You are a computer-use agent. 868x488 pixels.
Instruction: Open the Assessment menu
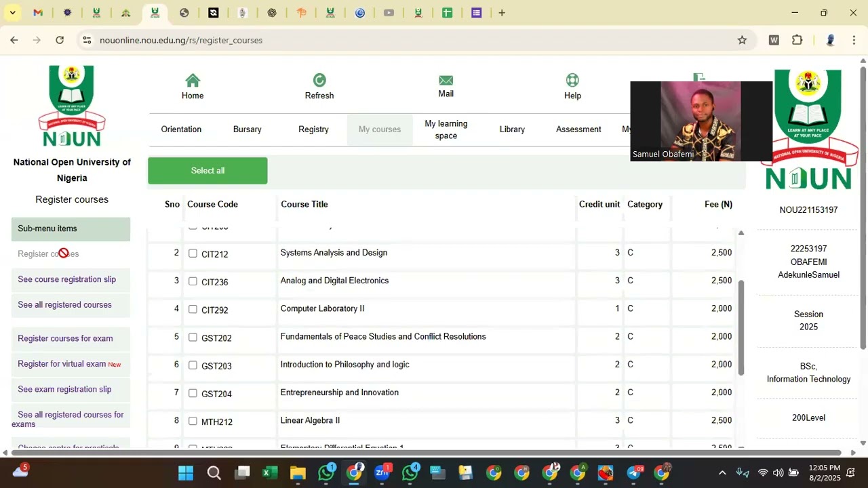(x=578, y=129)
